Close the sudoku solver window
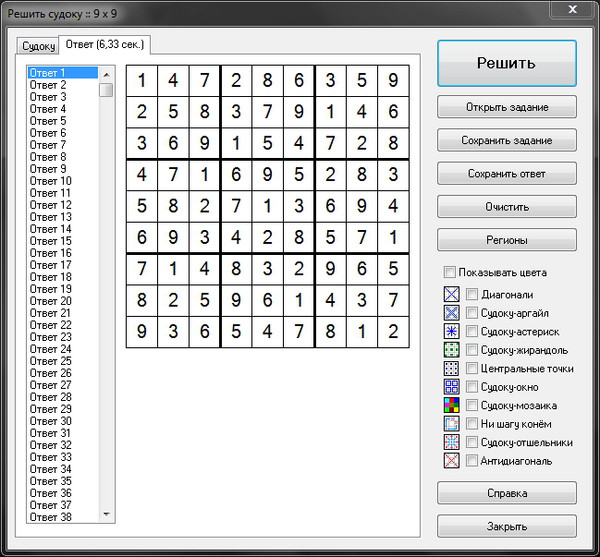This screenshot has height=557, width=600. pos(572,9)
